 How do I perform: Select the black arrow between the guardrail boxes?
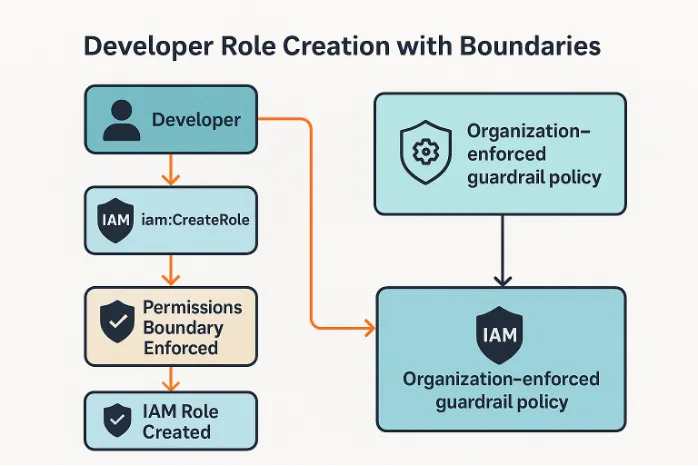tap(502, 250)
